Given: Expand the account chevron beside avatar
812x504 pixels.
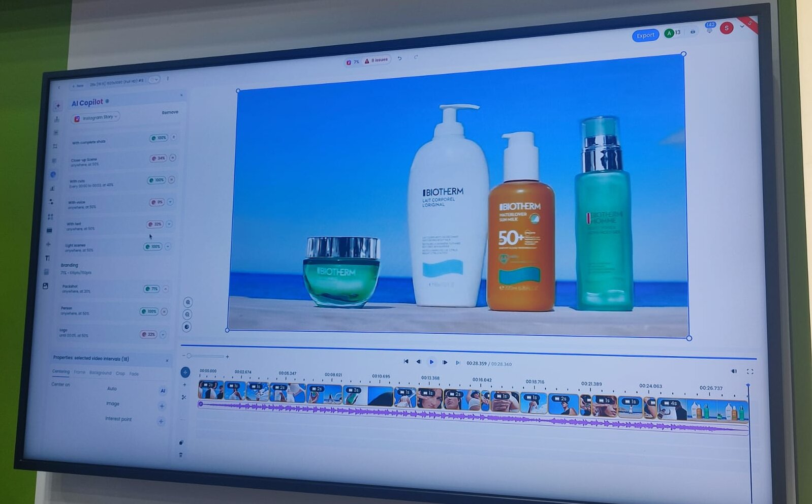Looking at the screenshot, I should point(742,26).
